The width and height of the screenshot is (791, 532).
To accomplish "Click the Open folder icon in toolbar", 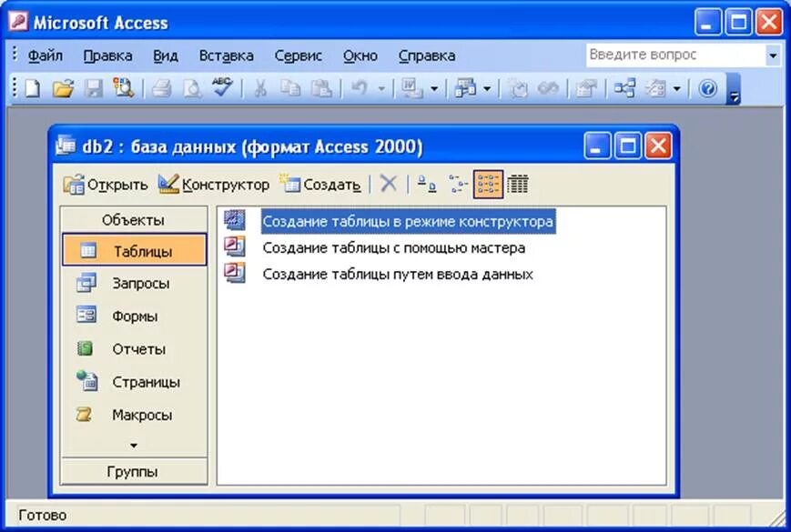I will tap(63, 89).
